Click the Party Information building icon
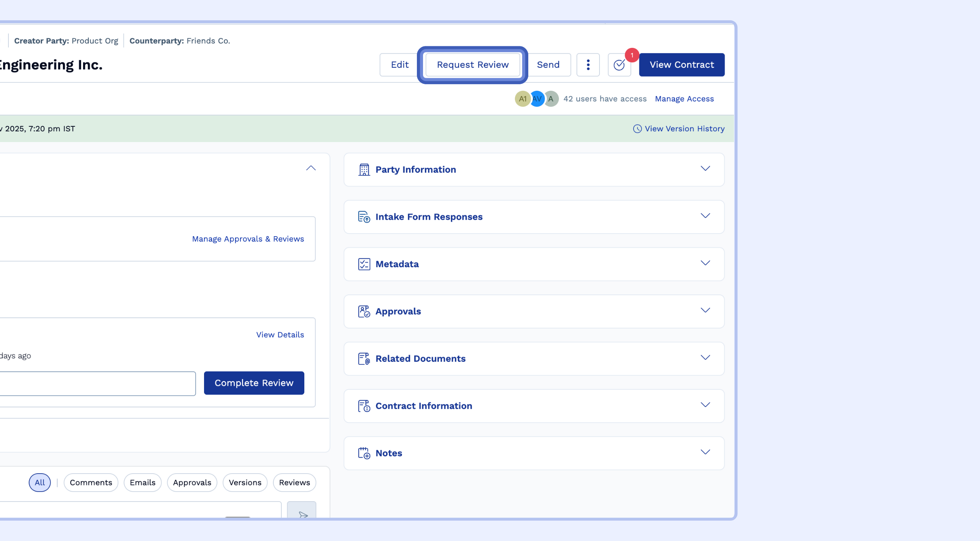This screenshot has width=980, height=541. [364, 170]
